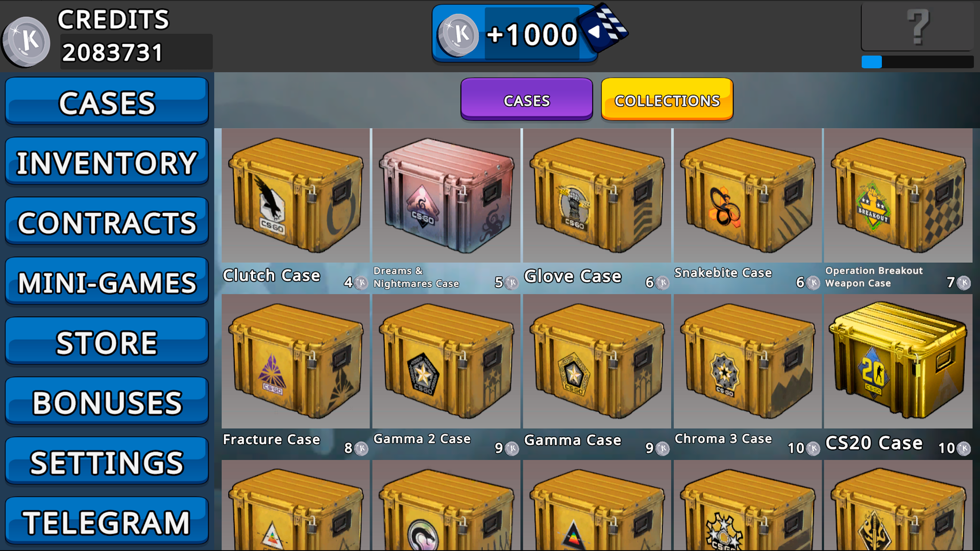The image size is (980, 551).
Task: Open the MINI-GAMES menu
Action: 107,281
